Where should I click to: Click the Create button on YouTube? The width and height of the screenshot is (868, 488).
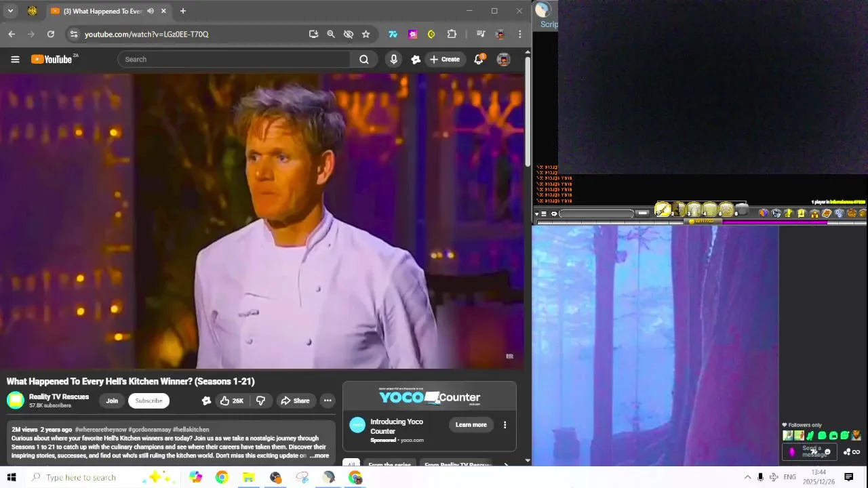(445, 60)
